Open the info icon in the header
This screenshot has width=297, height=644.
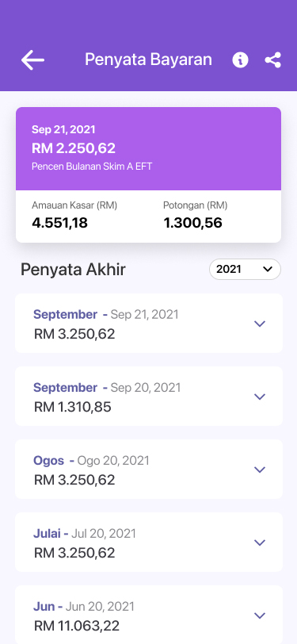click(x=240, y=60)
